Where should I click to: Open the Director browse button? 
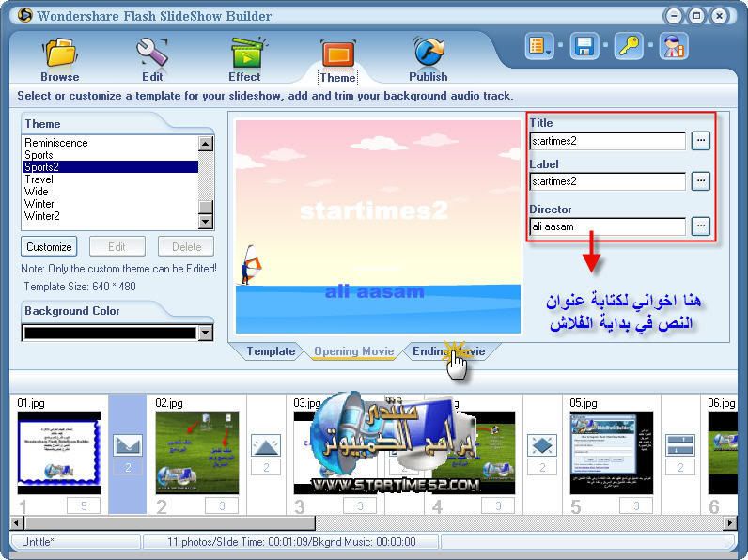[701, 226]
